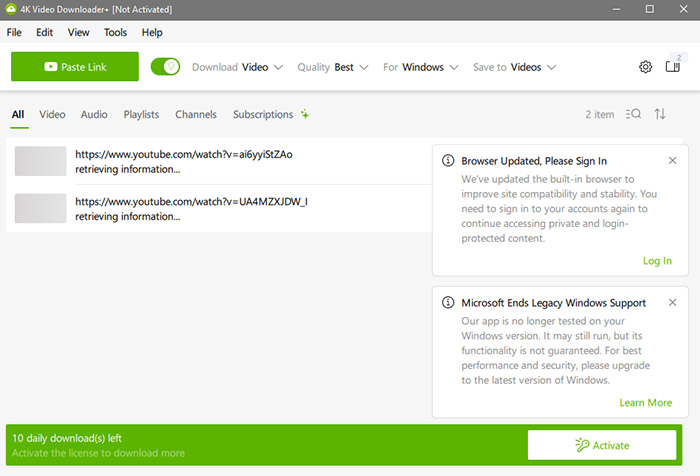Open the search list icon
The height and width of the screenshot is (476, 700).
(633, 114)
